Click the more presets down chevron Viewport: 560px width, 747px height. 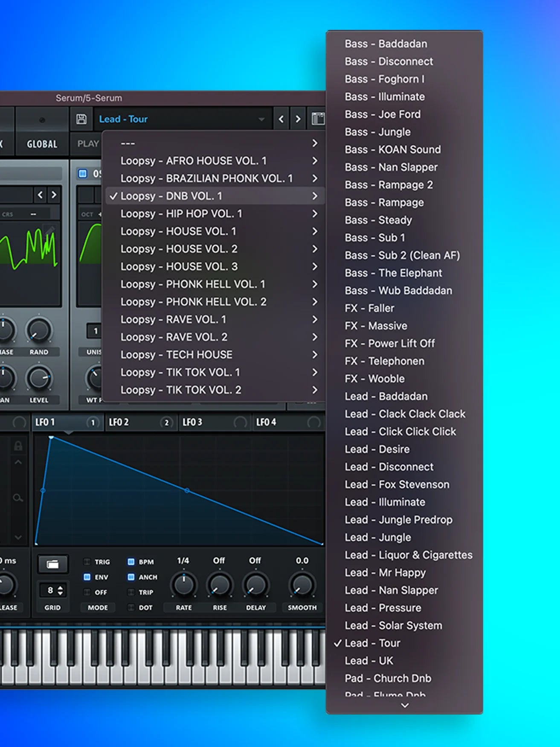[405, 706]
